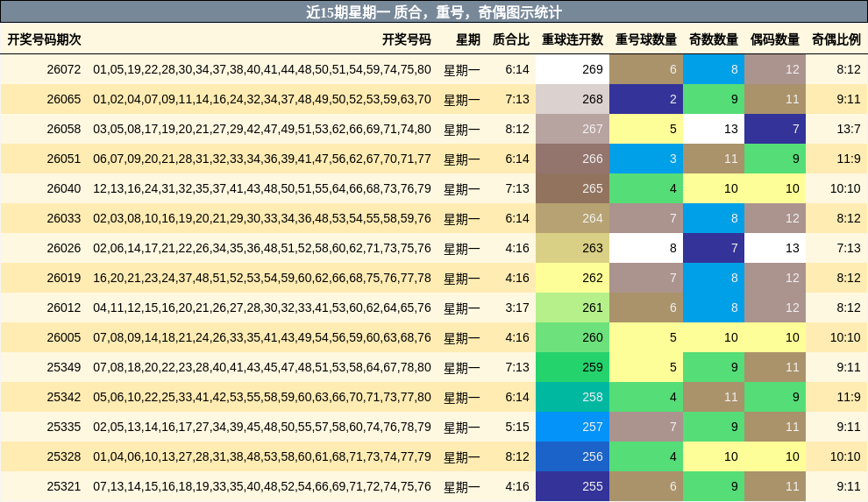Click the 奇数数量 column header

[x=714, y=39]
